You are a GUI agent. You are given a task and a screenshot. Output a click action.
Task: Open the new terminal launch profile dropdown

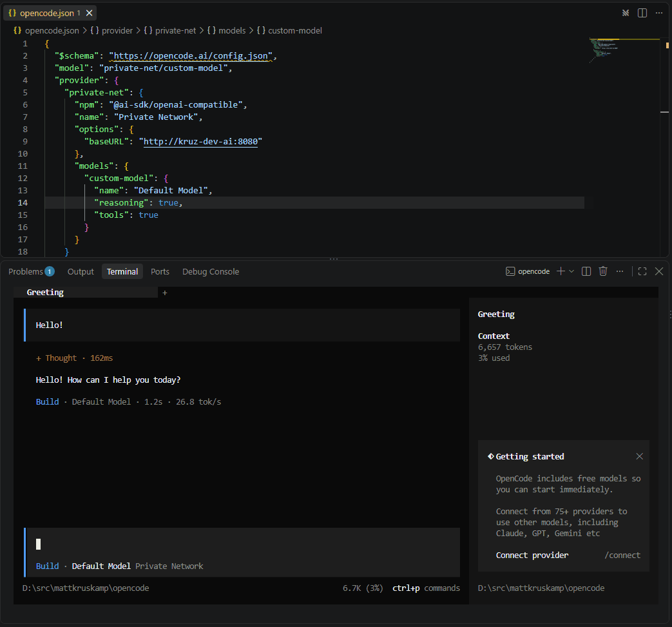click(571, 271)
